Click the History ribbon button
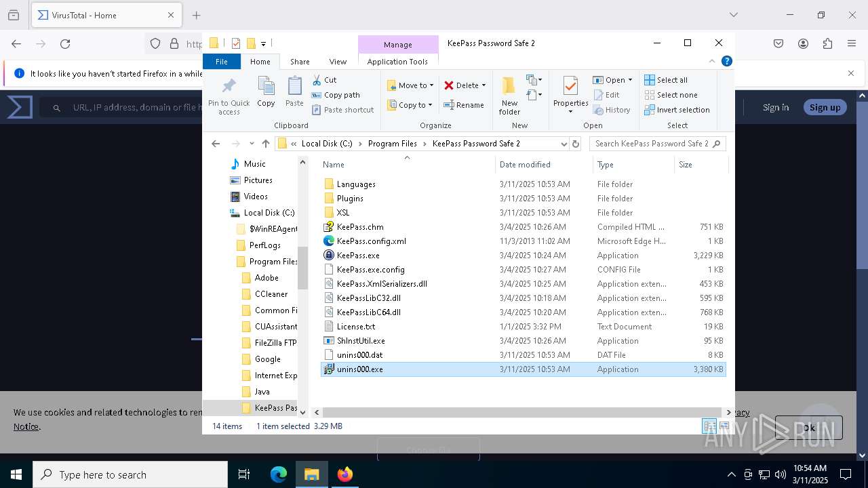 612,110
